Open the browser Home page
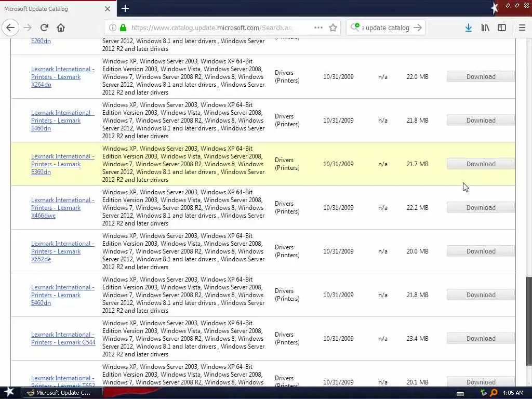Screen dimensions: 532x399 (61, 28)
